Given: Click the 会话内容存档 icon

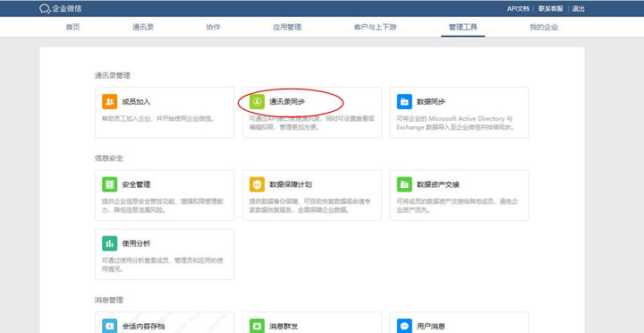Looking at the screenshot, I should 110,326.
